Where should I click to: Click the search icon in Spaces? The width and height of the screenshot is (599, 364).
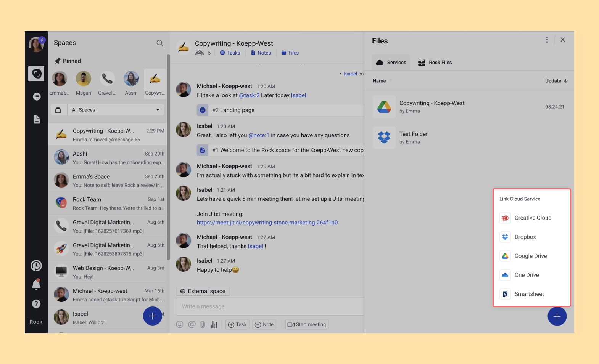click(x=160, y=43)
